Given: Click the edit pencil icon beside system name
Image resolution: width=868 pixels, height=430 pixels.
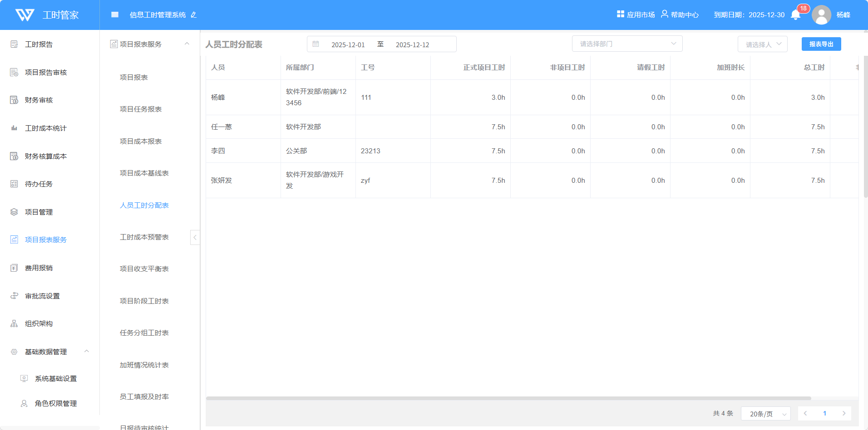Looking at the screenshot, I should coord(194,15).
